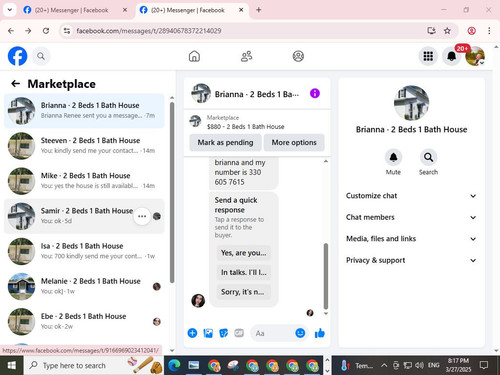This screenshot has height=375, width=500.
Task: Click the house thumbnail in details panel
Action: [x=411, y=103]
